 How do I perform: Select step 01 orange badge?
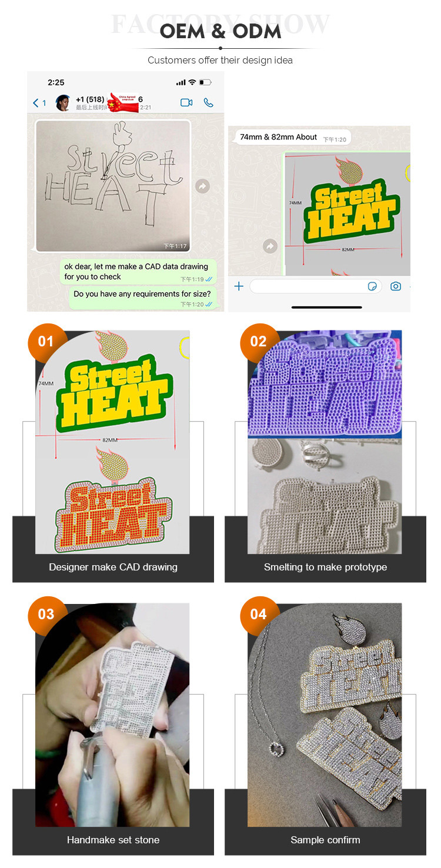point(45,342)
